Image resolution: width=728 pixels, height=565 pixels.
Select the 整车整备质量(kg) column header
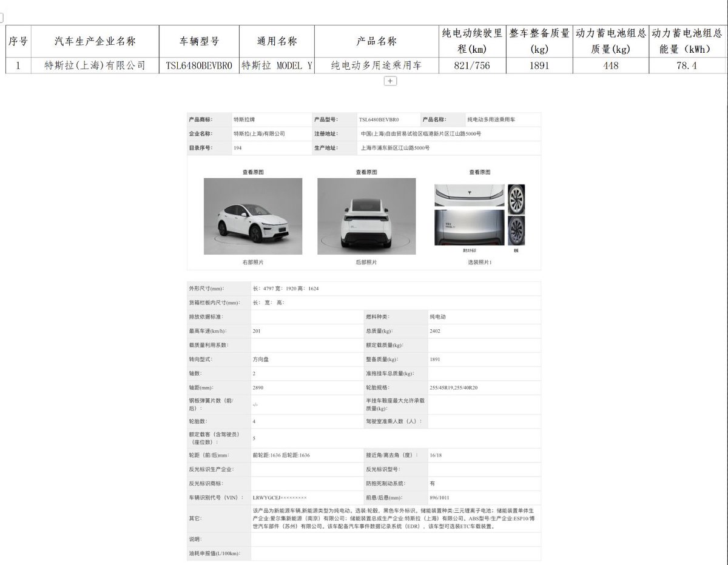coord(539,41)
